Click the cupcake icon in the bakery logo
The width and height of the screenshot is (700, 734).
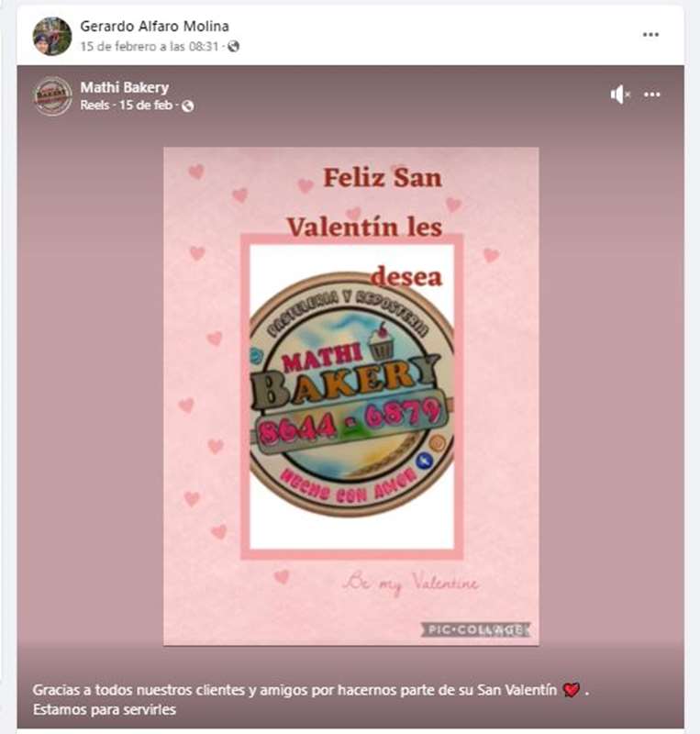pyautogui.click(x=380, y=342)
